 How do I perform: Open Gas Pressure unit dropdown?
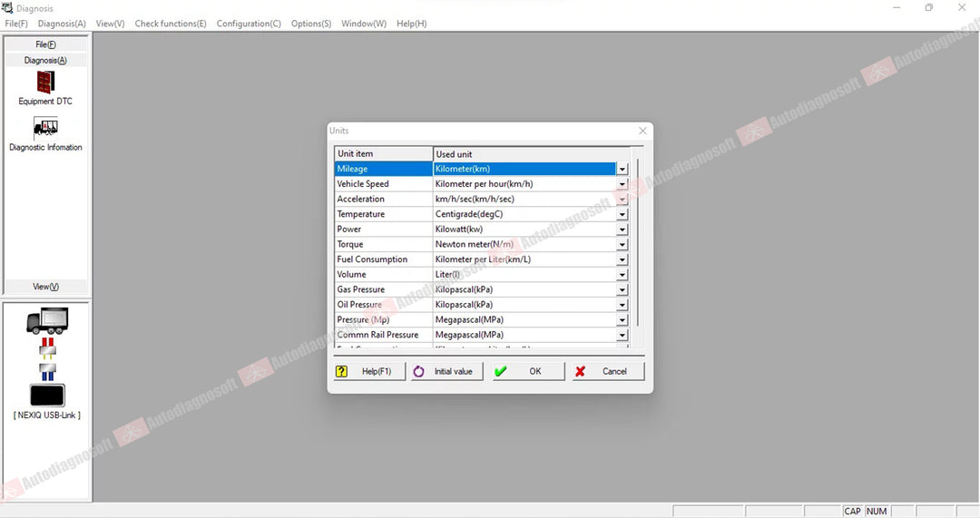click(x=622, y=290)
